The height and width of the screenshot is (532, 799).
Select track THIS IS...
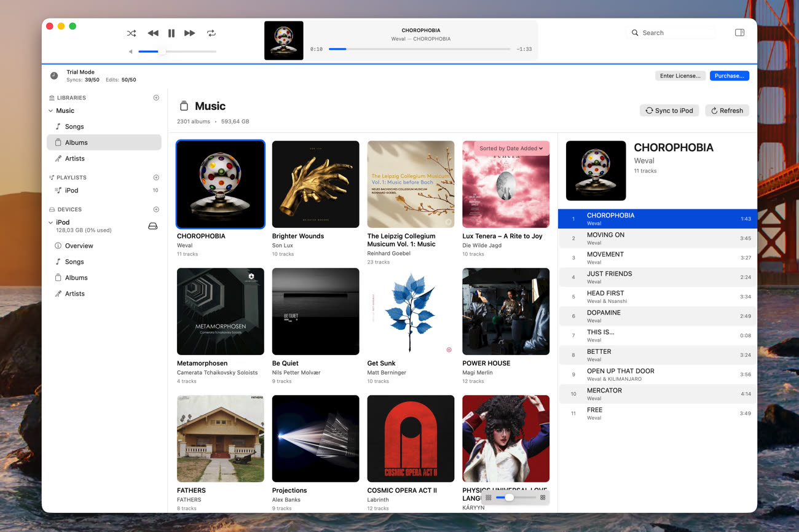point(657,335)
